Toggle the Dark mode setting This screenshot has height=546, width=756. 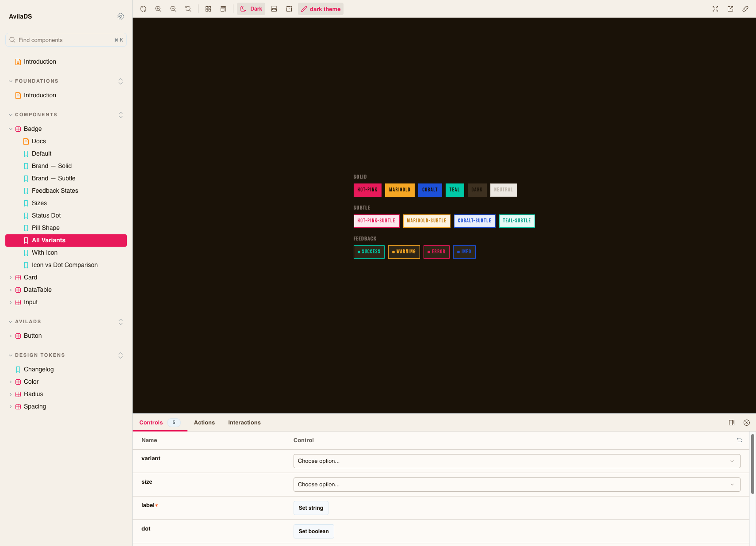[251, 8]
